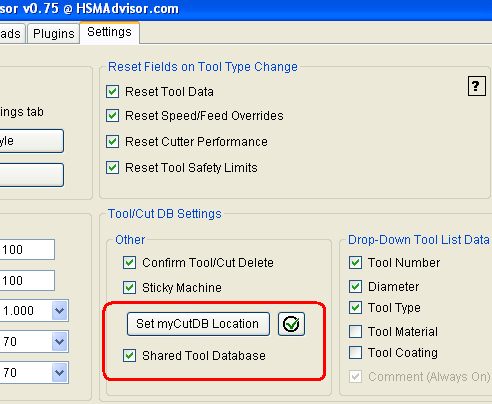The width and height of the screenshot is (492, 404).
Task: Uncheck Confirm Tool/Cut Delete
Action: click(129, 263)
